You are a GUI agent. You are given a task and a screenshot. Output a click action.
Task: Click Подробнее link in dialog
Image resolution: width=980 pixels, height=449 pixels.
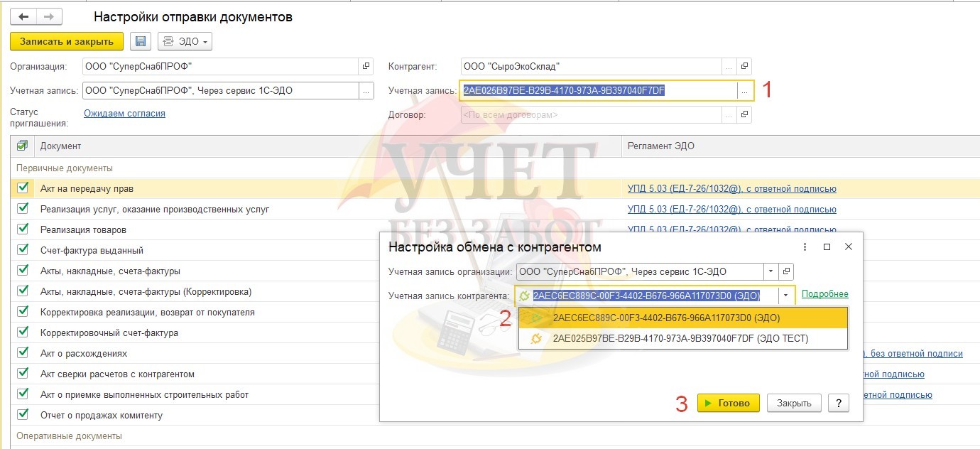coord(824,294)
